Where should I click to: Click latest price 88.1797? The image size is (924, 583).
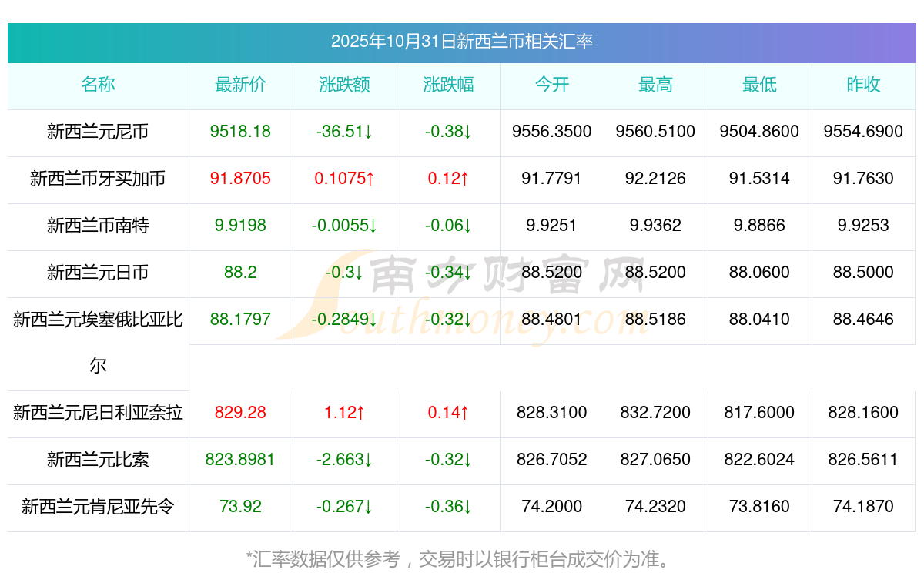240,320
